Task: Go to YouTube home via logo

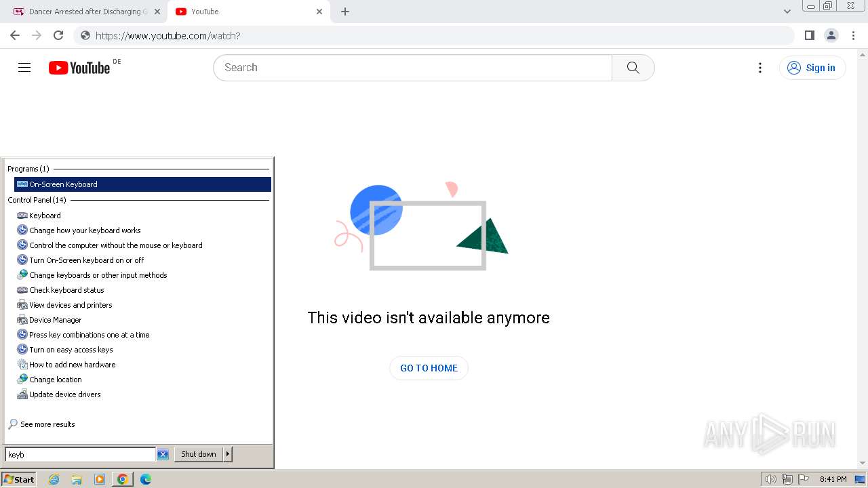Action: click(x=79, y=68)
